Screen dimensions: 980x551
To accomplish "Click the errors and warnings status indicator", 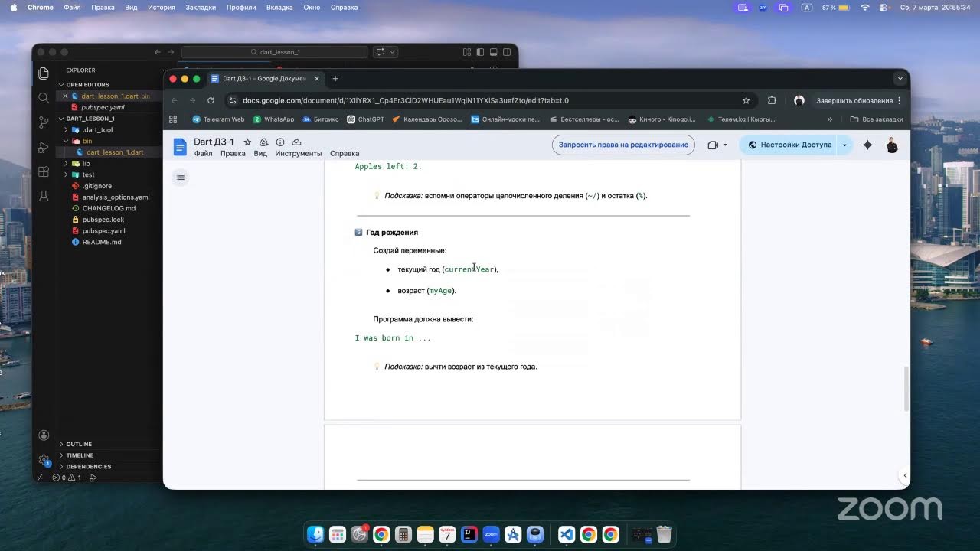I will (67, 478).
